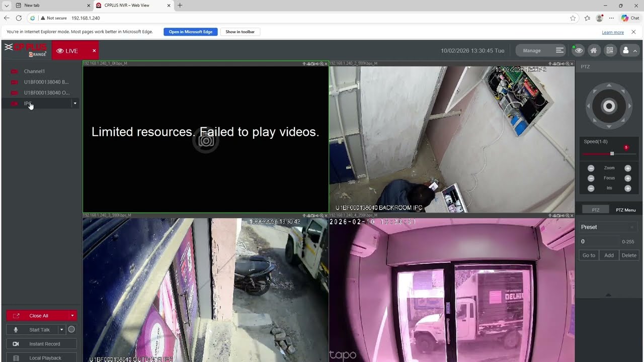
Task: Open the user account icon
Action: tap(626, 50)
